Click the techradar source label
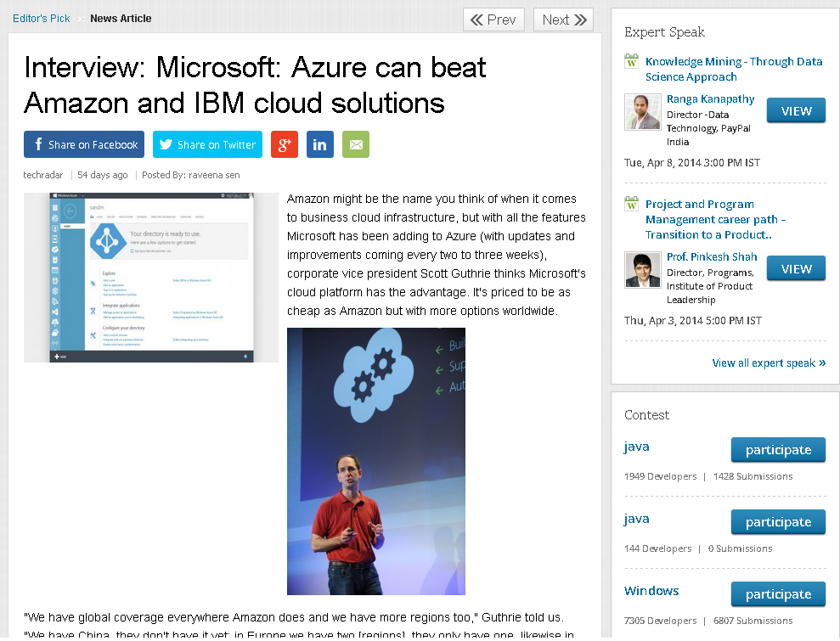840x641 pixels. click(x=42, y=175)
